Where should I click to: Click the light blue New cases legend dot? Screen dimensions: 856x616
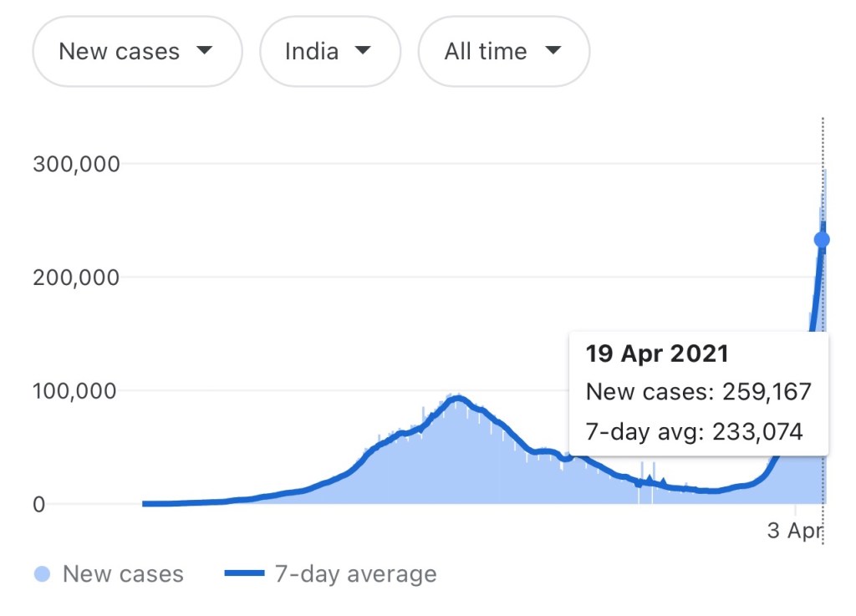coord(43,574)
